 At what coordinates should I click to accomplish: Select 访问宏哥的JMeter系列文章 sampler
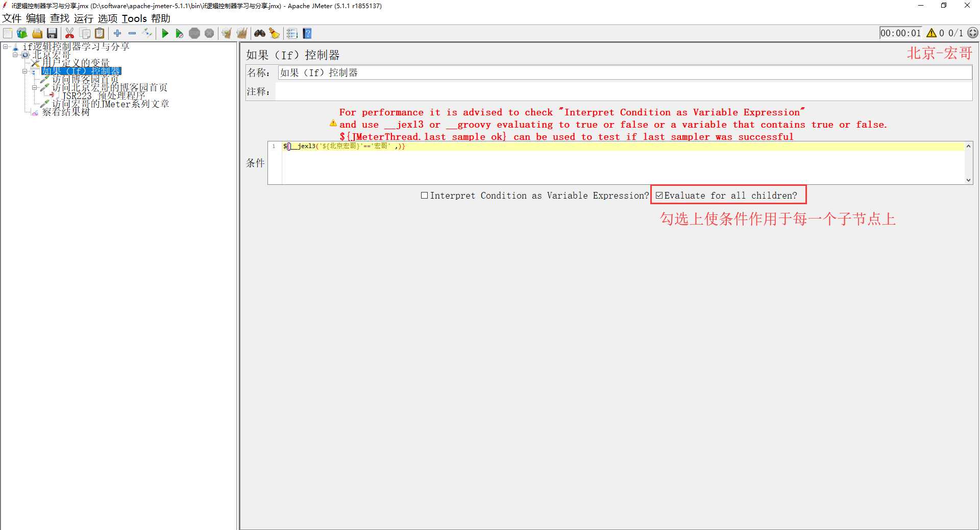pyautogui.click(x=111, y=104)
